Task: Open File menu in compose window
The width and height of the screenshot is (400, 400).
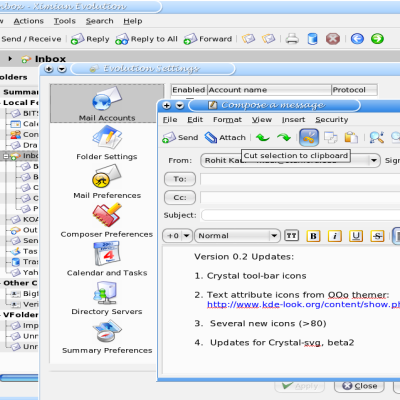Action: tap(170, 120)
